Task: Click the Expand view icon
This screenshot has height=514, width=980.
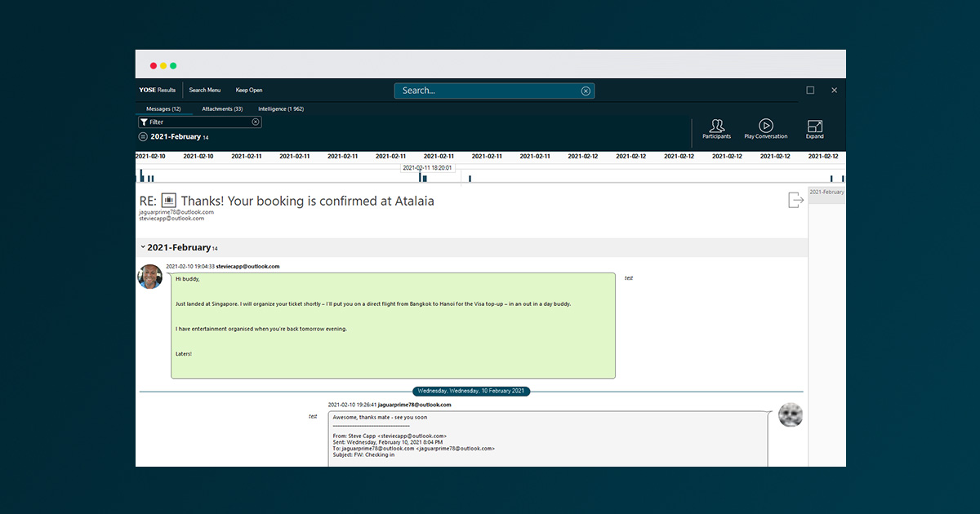Action: (x=814, y=129)
